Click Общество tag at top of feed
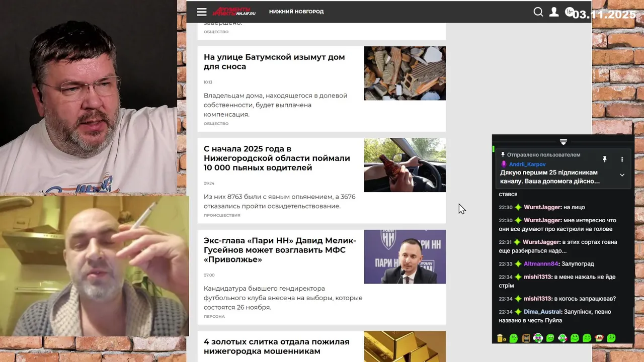The height and width of the screenshot is (362, 644). tap(216, 32)
